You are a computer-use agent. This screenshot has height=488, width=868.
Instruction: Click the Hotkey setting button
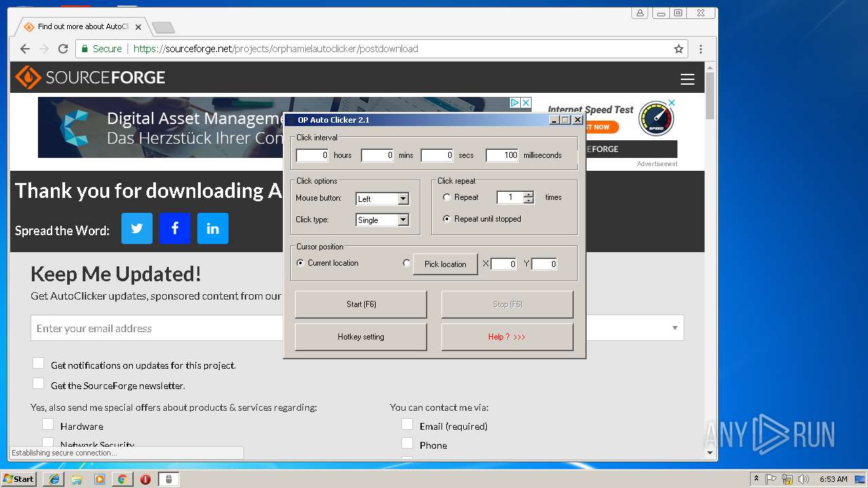click(x=361, y=337)
